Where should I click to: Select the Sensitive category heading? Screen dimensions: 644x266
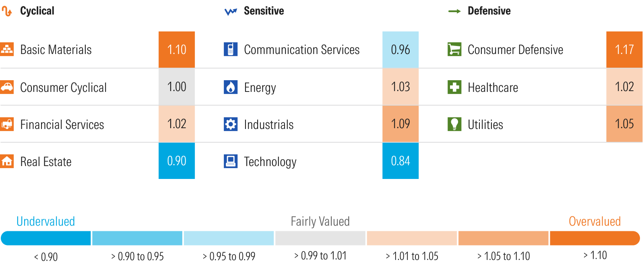point(264,11)
